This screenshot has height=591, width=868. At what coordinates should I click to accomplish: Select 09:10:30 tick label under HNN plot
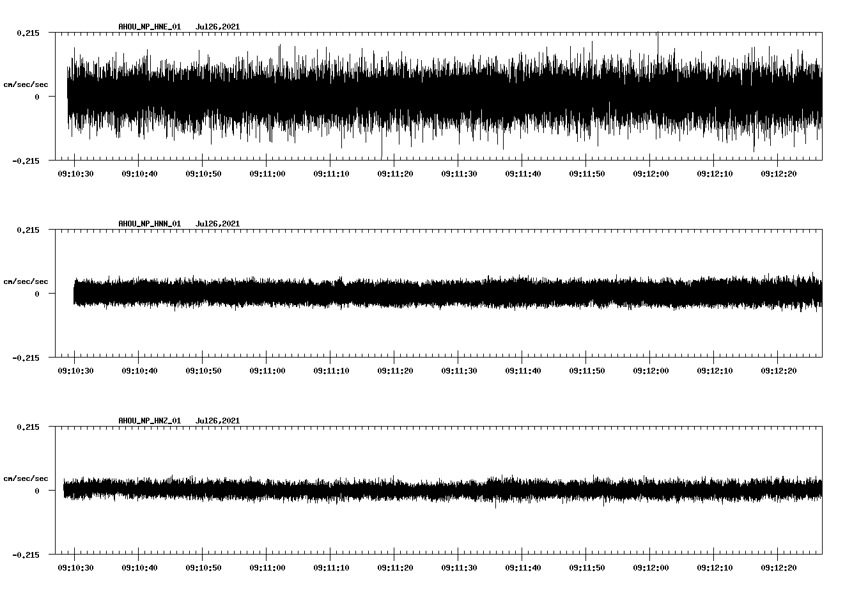pyautogui.click(x=75, y=371)
